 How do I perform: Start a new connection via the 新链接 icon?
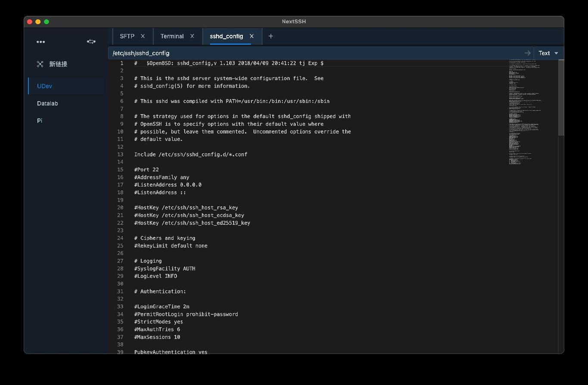[40, 64]
